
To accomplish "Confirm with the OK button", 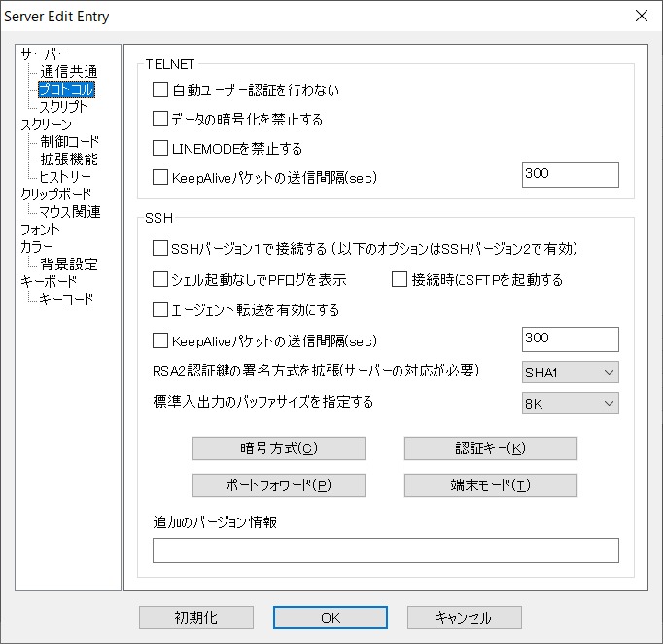I will [x=331, y=618].
